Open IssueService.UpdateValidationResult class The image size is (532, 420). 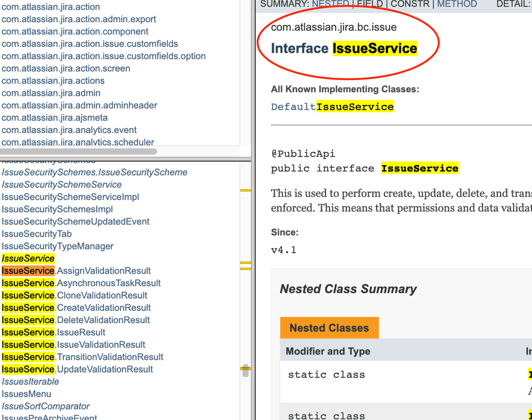click(77, 369)
